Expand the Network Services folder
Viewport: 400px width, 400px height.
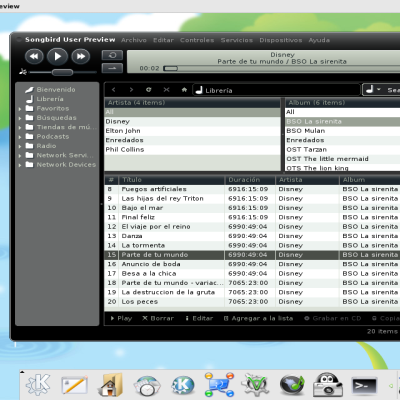(x=20, y=155)
